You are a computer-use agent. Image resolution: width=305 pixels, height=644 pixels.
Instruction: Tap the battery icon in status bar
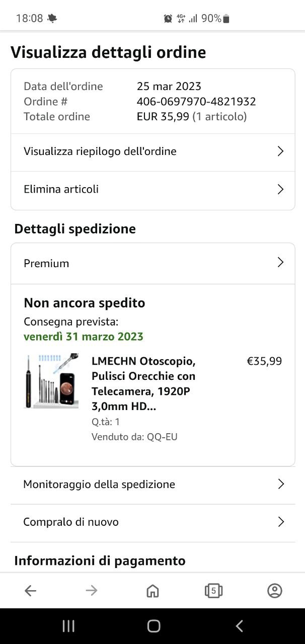tap(226, 19)
